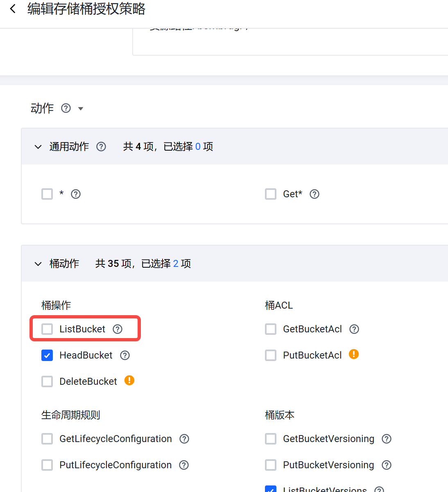Image resolution: width=448 pixels, height=492 pixels.
Task: Open help icon next to * action
Action: 76,194
